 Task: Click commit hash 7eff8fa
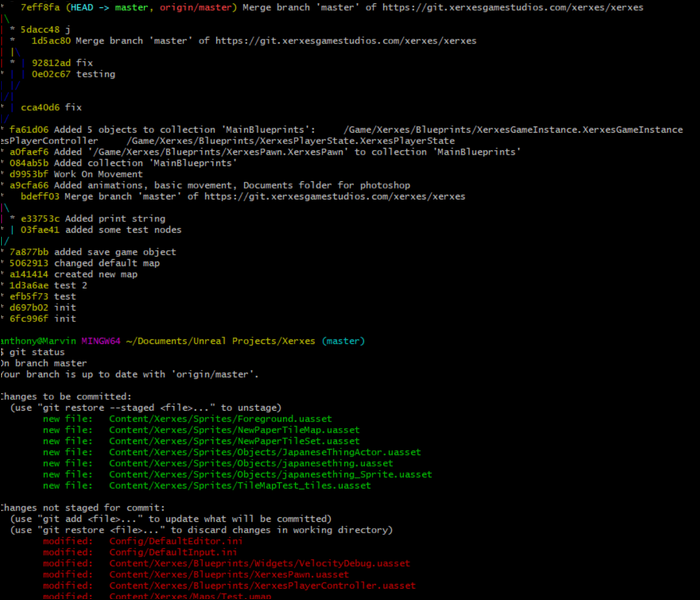pyautogui.click(x=40, y=7)
